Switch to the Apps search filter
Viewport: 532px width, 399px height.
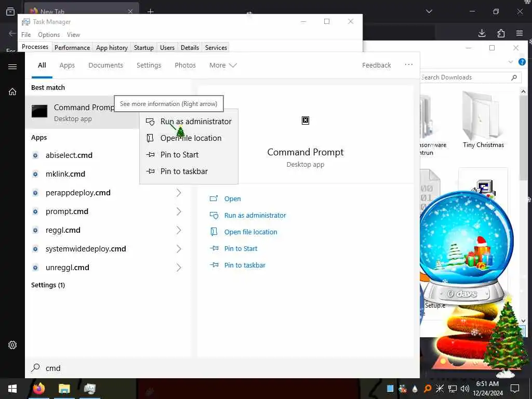tap(67, 65)
